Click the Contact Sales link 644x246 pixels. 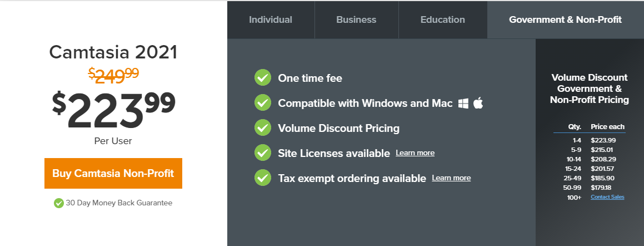(x=607, y=197)
